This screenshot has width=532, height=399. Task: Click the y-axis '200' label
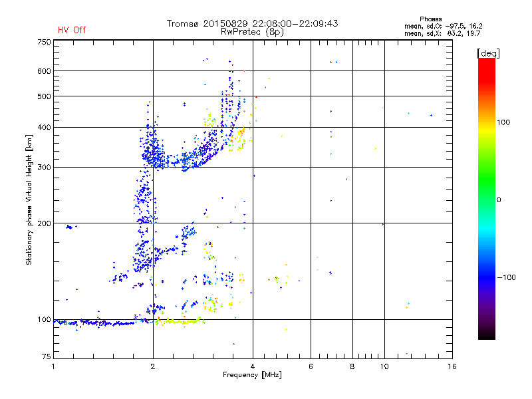coord(44,223)
